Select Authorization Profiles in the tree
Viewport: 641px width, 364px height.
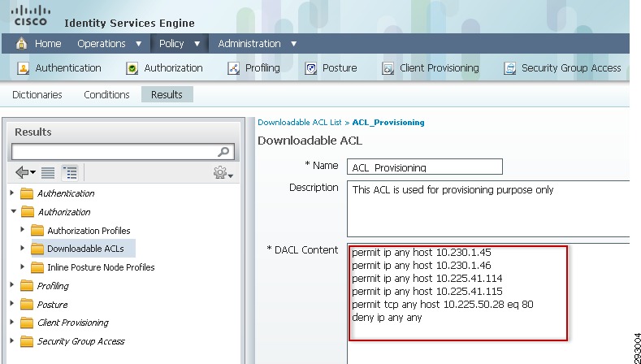pyautogui.click(x=89, y=231)
